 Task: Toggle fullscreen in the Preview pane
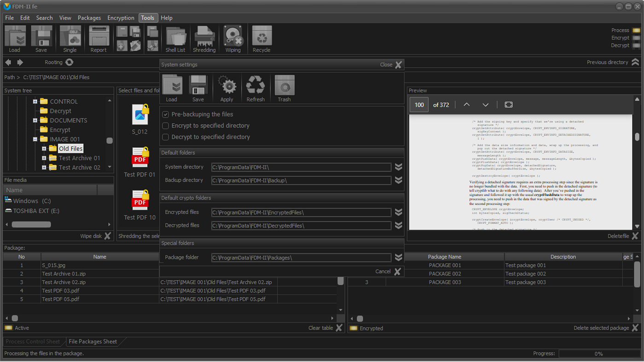click(x=509, y=105)
